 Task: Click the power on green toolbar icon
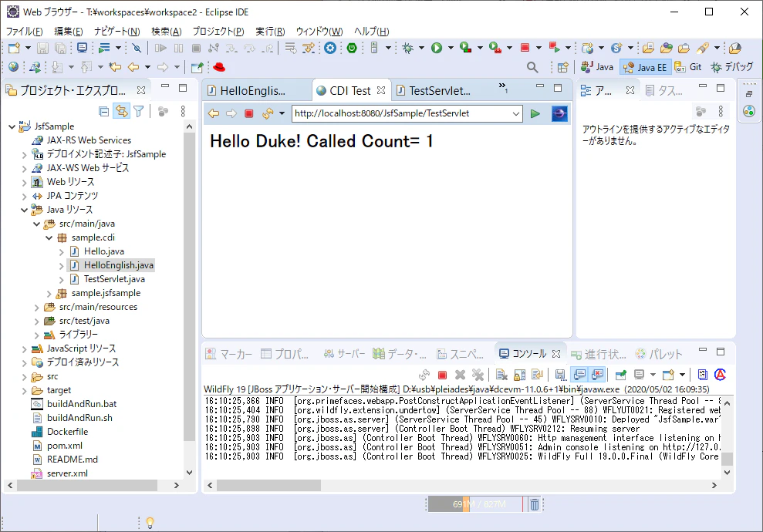coord(352,48)
